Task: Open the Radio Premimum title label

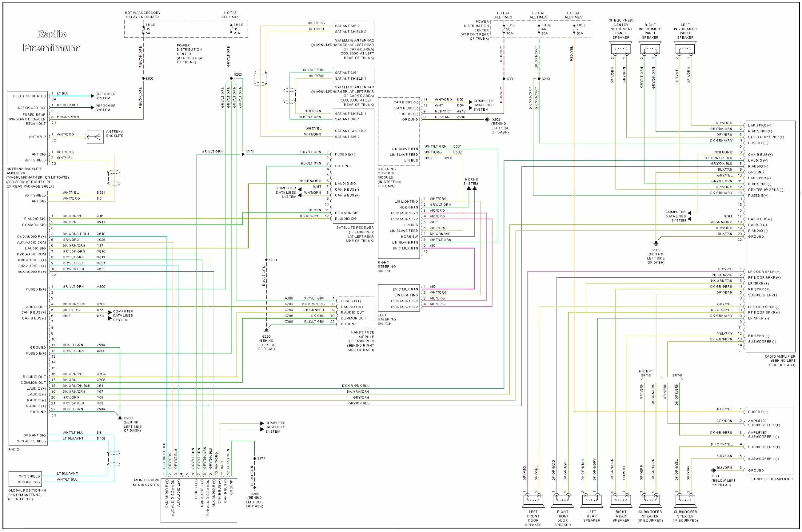Action: [51, 41]
